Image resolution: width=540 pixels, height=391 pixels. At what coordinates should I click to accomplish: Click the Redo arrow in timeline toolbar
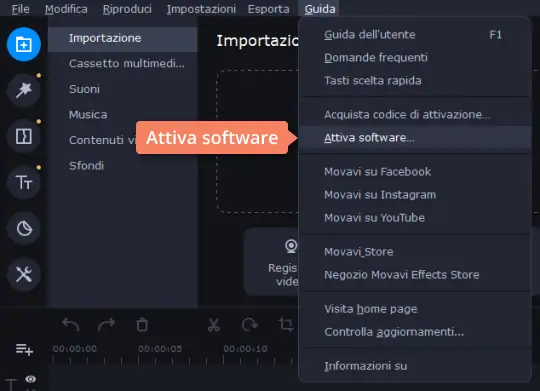[106, 325]
